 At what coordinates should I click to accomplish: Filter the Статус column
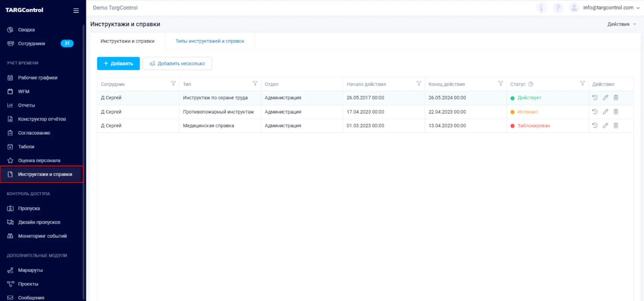pyautogui.click(x=582, y=84)
